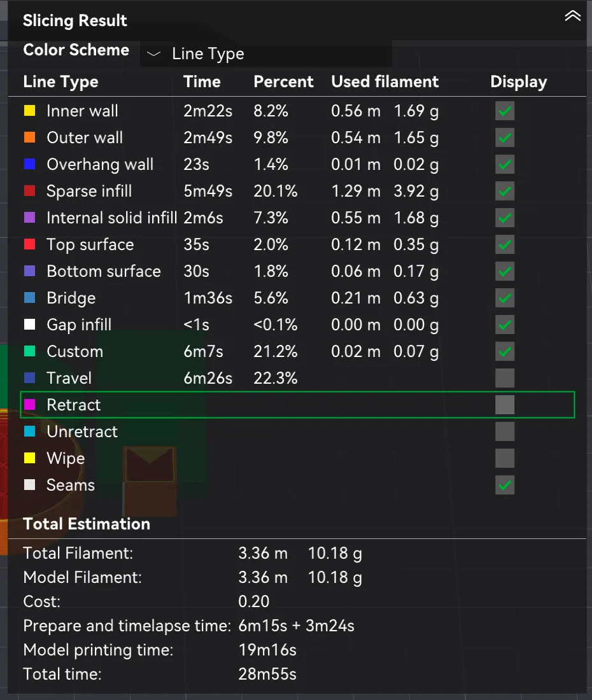Select the Bottom surface label
Screen dimensions: 592x700
[104, 271]
